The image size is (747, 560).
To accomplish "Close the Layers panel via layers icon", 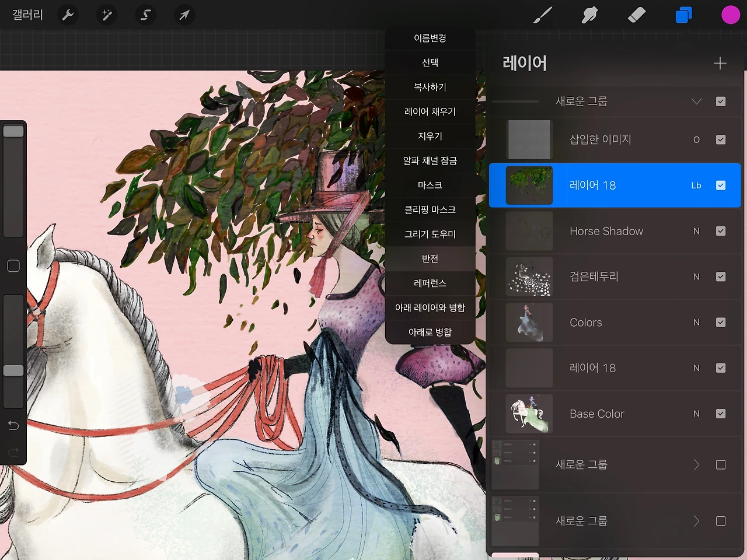I will click(x=683, y=15).
